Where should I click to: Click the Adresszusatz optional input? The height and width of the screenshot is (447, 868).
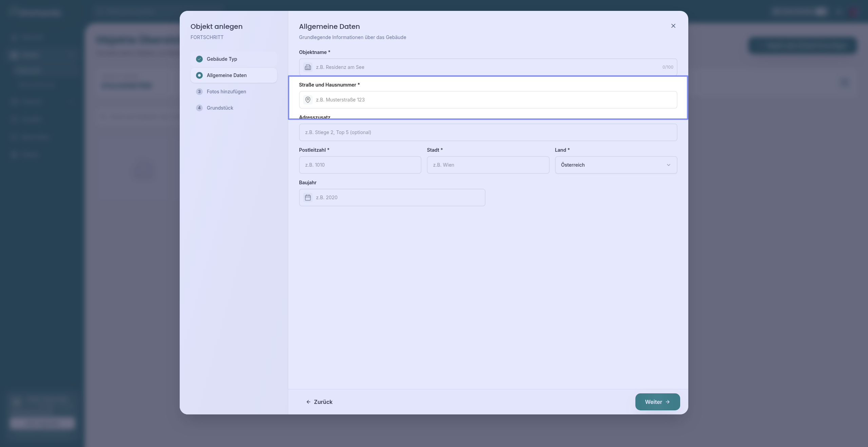(x=488, y=132)
